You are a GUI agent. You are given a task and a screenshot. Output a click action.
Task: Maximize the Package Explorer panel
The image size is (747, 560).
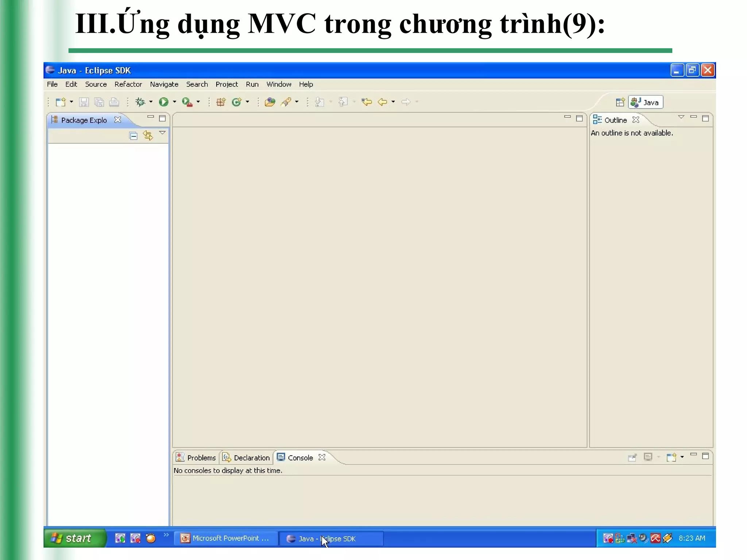(162, 118)
